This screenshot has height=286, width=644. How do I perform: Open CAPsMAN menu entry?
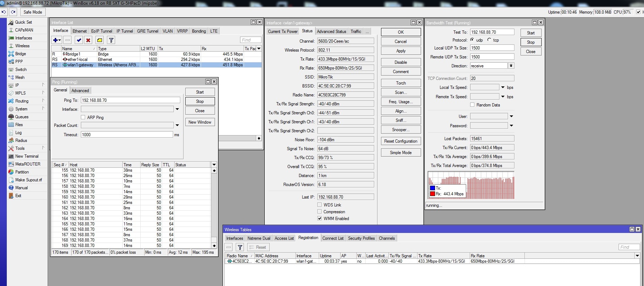click(24, 30)
